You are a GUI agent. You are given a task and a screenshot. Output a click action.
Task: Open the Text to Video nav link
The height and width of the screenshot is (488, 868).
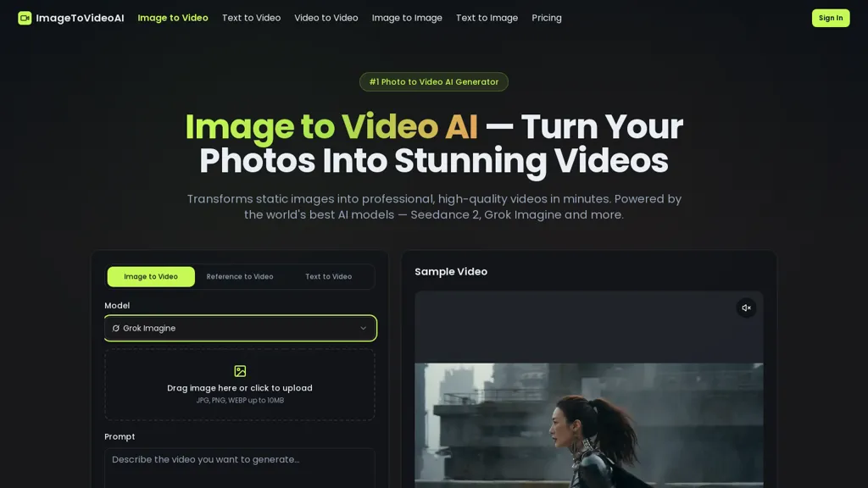[x=251, y=18]
